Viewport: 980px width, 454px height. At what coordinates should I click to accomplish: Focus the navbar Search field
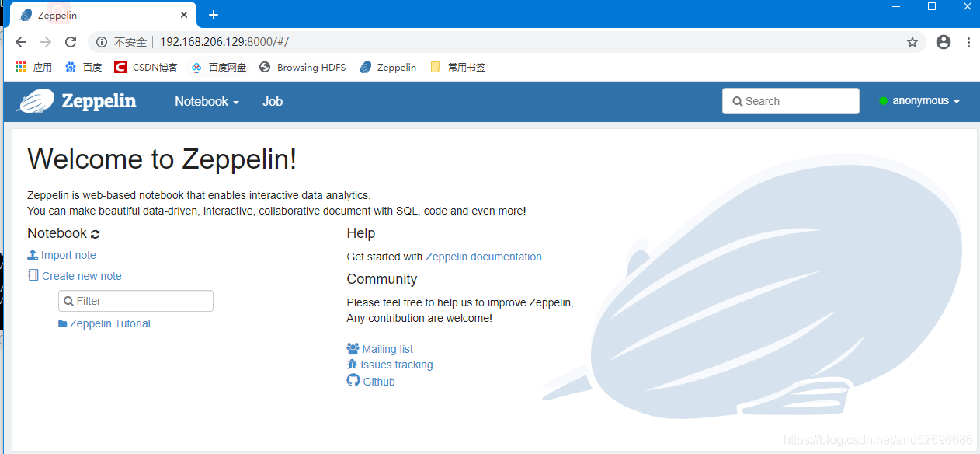coord(791,101)
